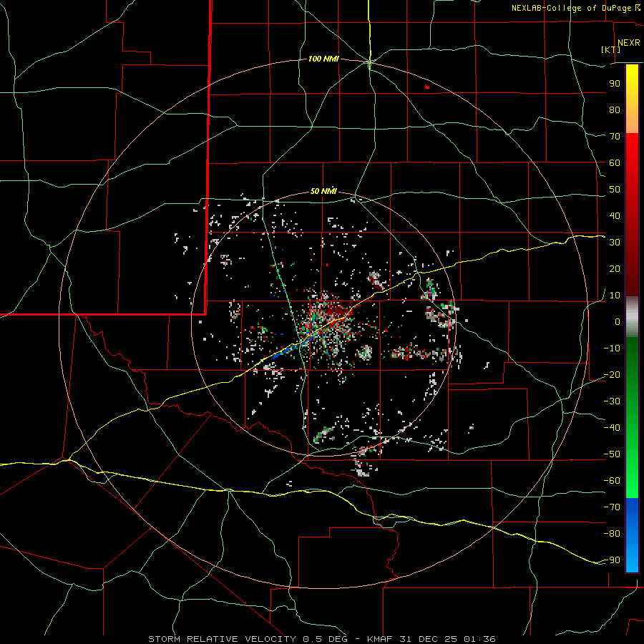Click the 50 value on the velocity scale
The width and height of the screenshot is (644, 644).
click(615, 190)
